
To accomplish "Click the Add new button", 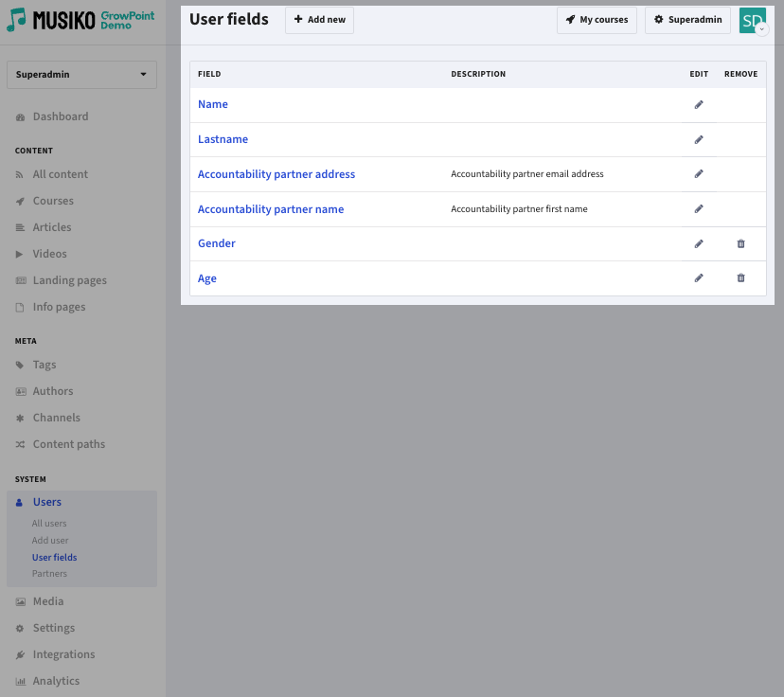I will (x=319, y=20).
